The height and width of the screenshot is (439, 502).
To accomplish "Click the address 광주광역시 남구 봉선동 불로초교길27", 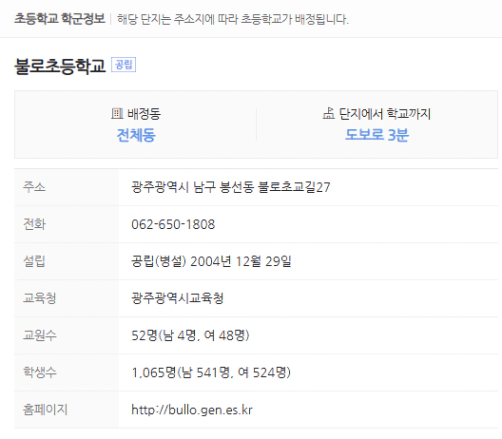I will (x=231, y=187).
